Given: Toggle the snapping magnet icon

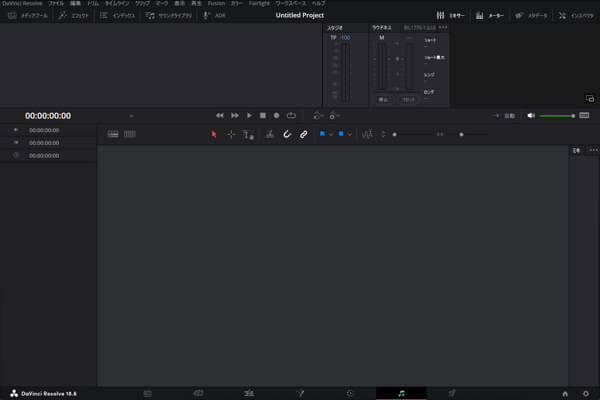Looking at the screenshot, I should click(287, 134).
